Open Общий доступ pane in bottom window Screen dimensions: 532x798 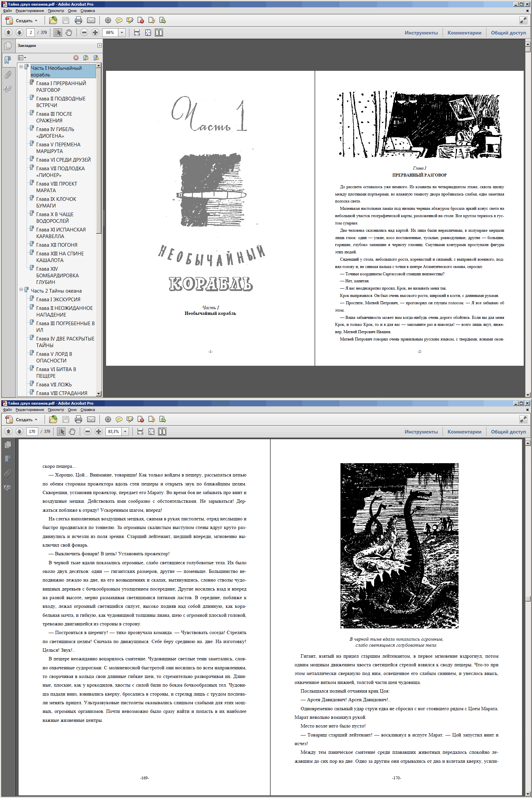[x=508, y=432]
